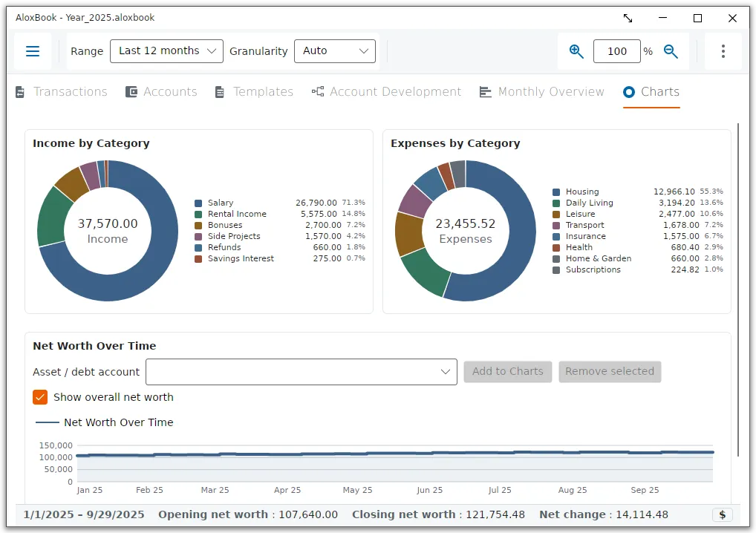Image resolution: width=756 pixels, height=533 pixels.
Task: Expand the Asset / debt account combo box
Action: [302, 372]
